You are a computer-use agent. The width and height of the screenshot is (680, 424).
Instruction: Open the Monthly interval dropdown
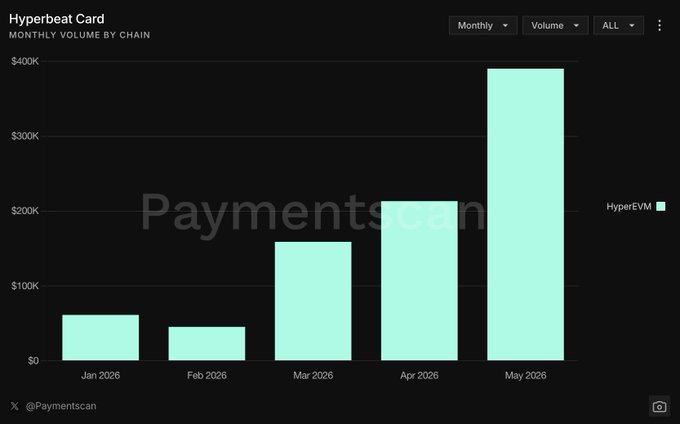[483, 26]
